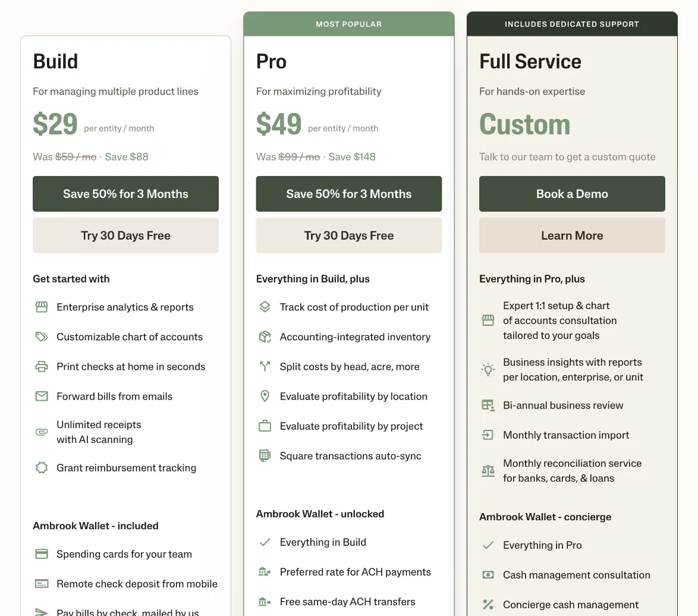
Task: Click the card icon beside Spending cards for your team
Action: coord(42,554)
